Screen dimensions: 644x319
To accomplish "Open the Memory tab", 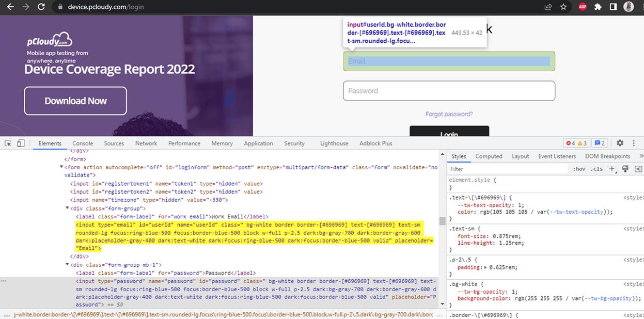I will click(222, 143).
